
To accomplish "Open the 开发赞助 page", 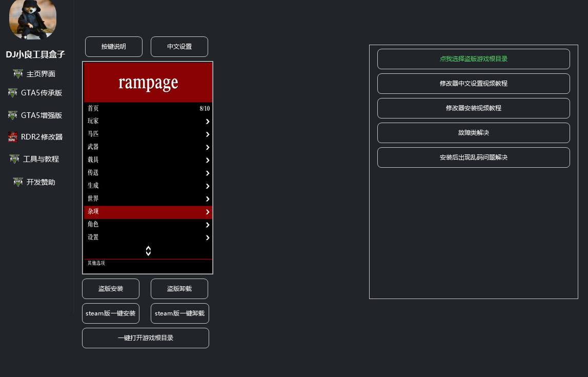I will click(x=41, y=182).
